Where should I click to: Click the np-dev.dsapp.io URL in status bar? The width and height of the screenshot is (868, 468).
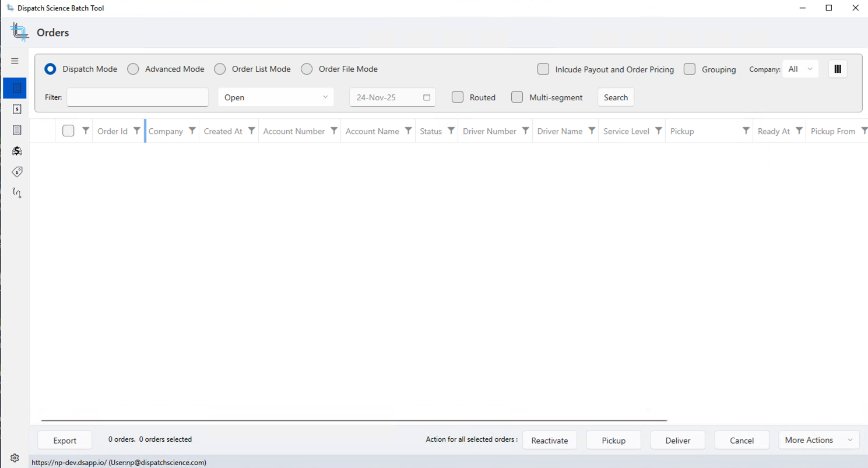[x=69, y=463]
